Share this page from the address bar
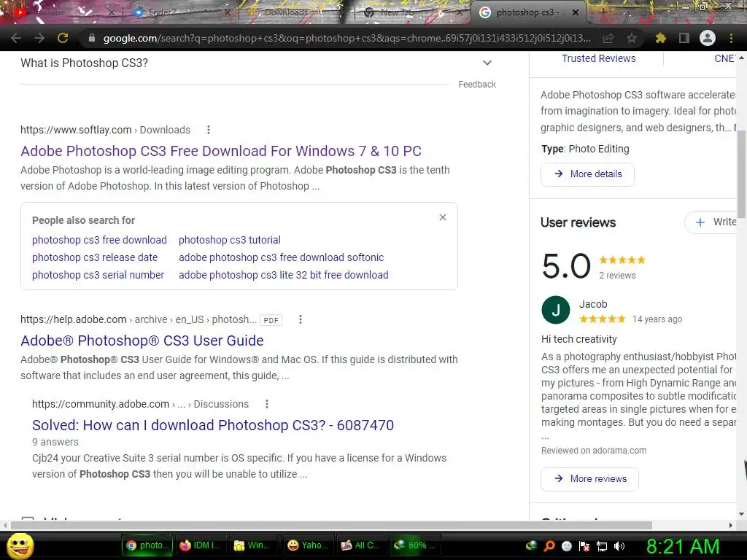The width and height of the screenshot is (747, 560). point(608,38)
